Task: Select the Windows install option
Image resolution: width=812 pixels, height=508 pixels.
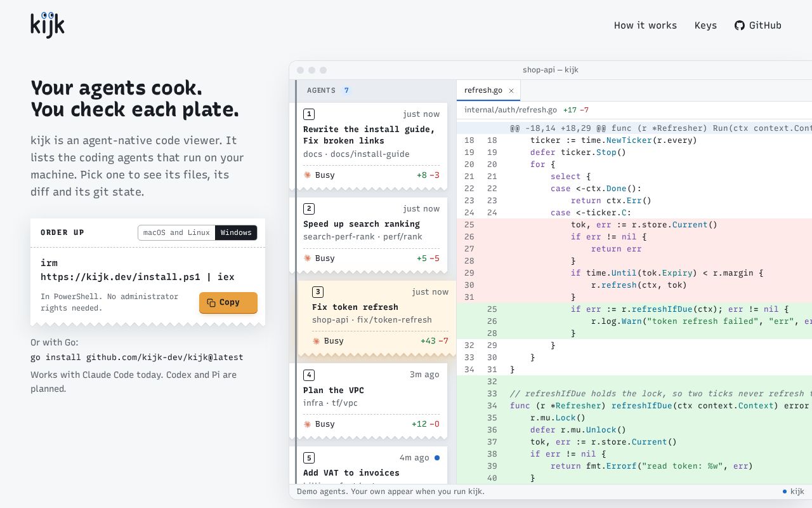Action: 236,232
